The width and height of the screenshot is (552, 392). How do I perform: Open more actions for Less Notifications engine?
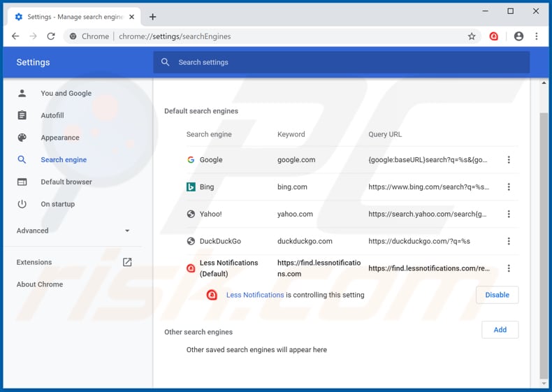(509, 268)
